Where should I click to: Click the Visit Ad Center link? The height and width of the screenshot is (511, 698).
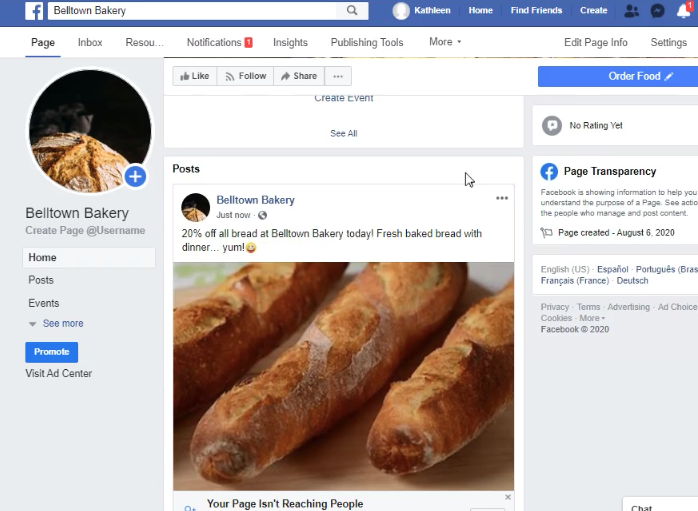pos(59,374)
